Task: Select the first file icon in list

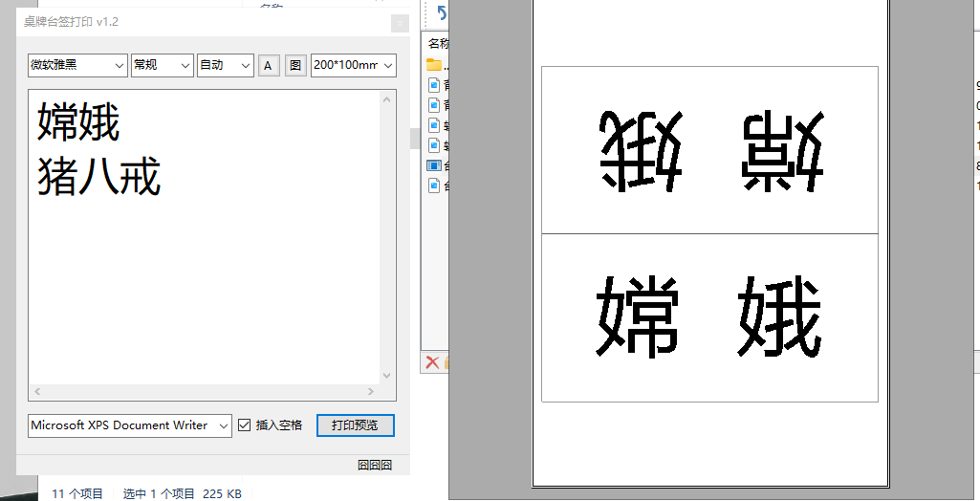Action: (434, 85)
